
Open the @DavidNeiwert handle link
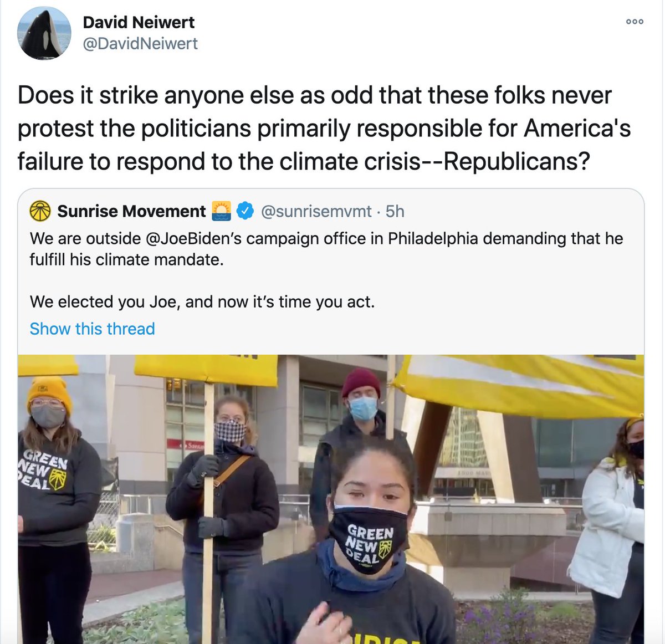coord(140,44)
